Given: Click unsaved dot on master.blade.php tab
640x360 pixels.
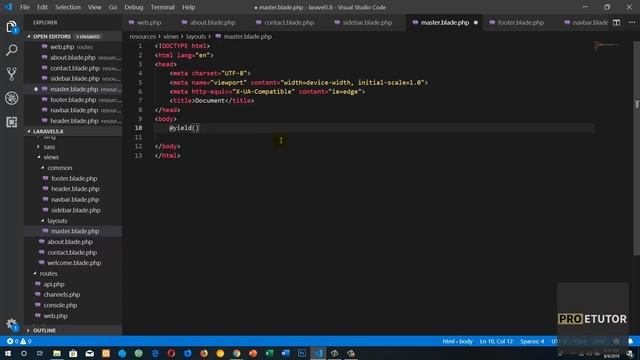Looking at the screenshot, I should (x=476, y=22).
